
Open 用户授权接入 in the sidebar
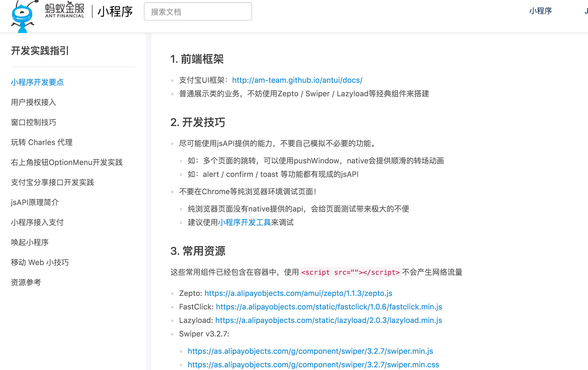click(34, 102)
